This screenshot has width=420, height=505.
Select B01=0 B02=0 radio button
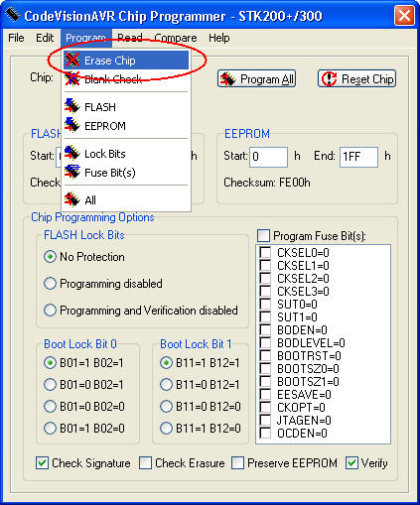pyautogui.click(x=50, y=407)
